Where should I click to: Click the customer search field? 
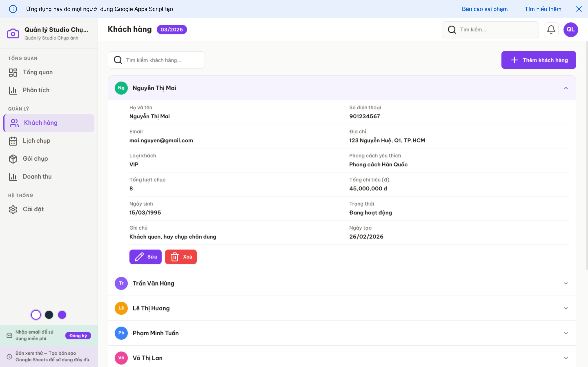click(156, 60)
